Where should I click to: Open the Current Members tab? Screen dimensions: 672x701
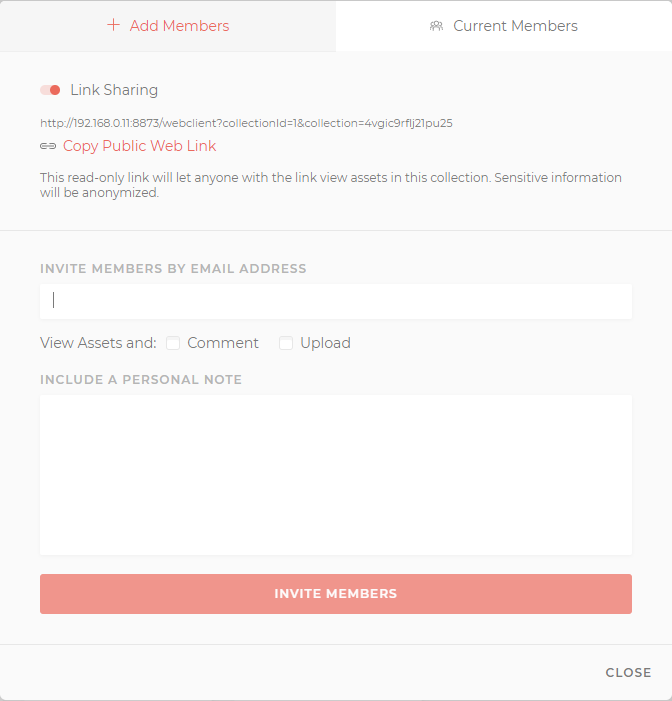pos(504,26)
